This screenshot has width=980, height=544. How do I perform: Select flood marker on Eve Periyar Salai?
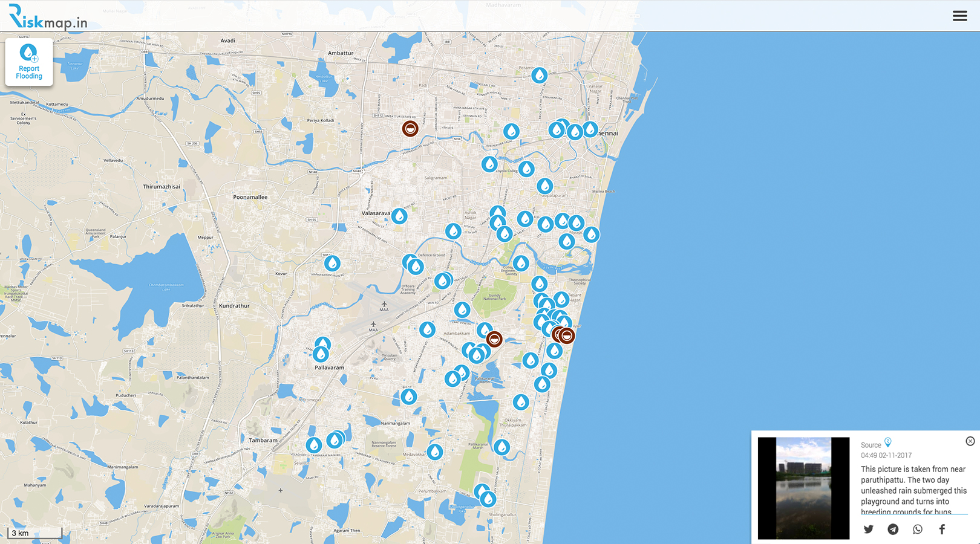point(511,131)
